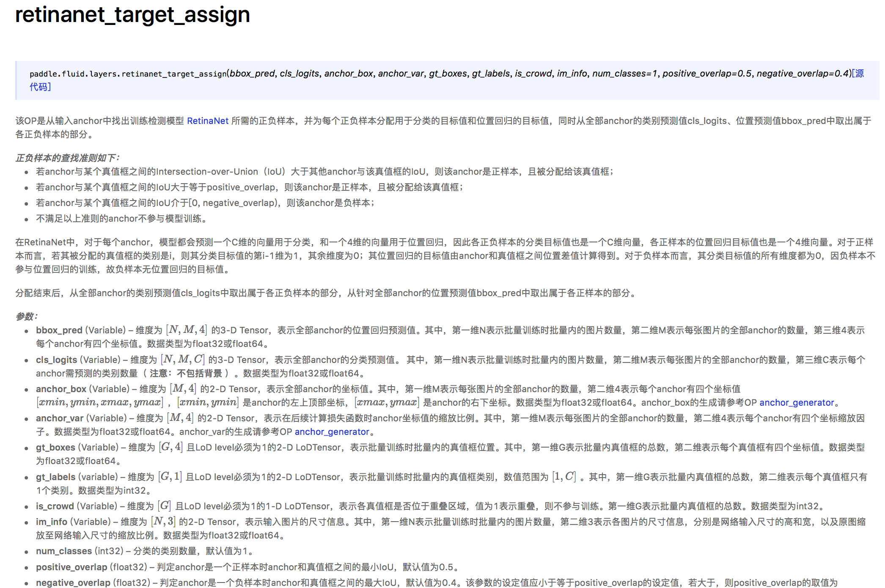The width and height of the screenshot is (885, 588).
Task: Click the paddle.fluid.layers.retinanet_target_assign function name in signature
Action: coord(128,74)
